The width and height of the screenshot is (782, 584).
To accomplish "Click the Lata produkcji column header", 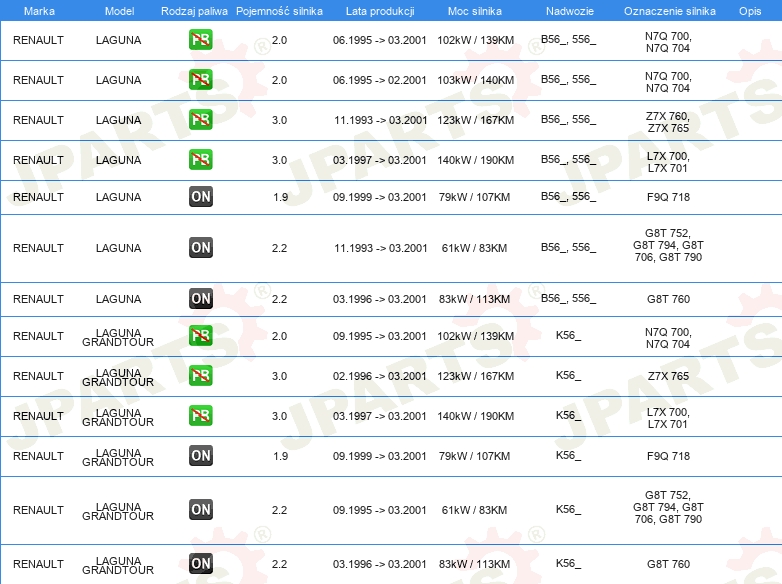I will (380, 11).
